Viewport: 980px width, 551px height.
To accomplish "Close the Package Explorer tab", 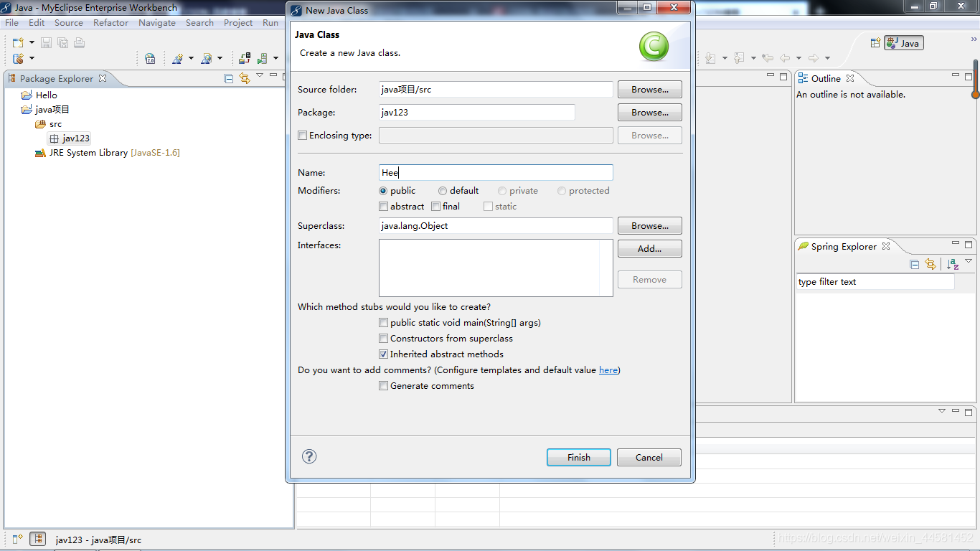I will pyautogui.click(x=103, y=78).
